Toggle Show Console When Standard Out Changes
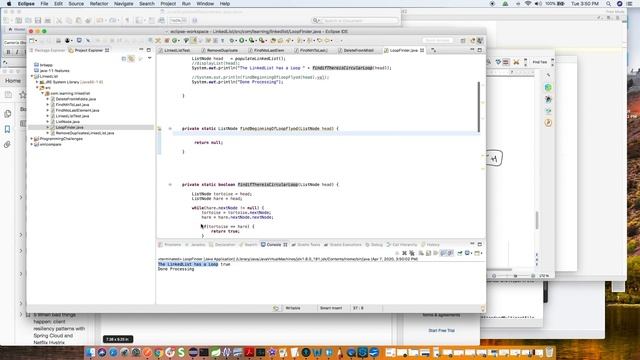The width and height of the screenshot is (640, 360). click(443, 253)
